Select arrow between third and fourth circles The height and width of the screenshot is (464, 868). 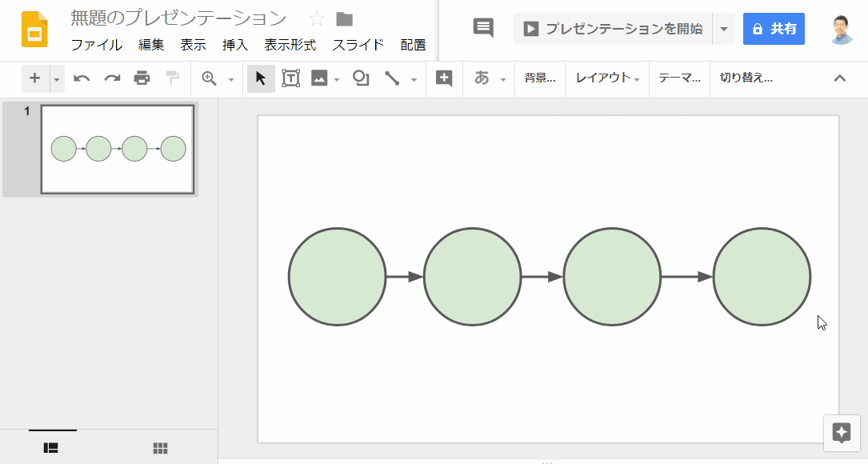click(687, 277)
